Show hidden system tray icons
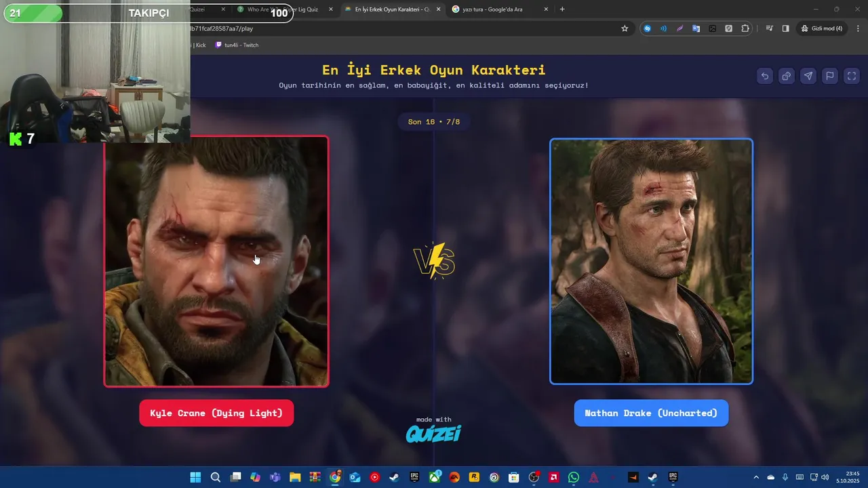The width and height of the screenshot is (868, 488). pyautogui.click(x=756, y=477)
